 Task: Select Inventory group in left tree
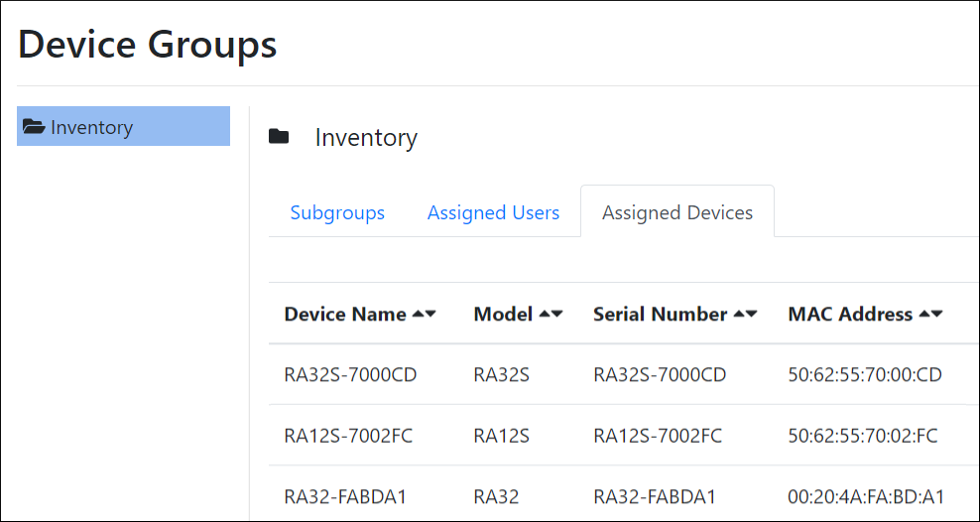click(91, 127)
